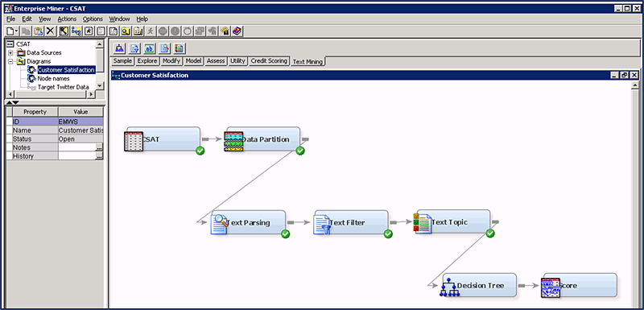This screenshot has height=310, width=644.
Task: Click the delete X toolbar icon
Action: (x=50, y=31)
